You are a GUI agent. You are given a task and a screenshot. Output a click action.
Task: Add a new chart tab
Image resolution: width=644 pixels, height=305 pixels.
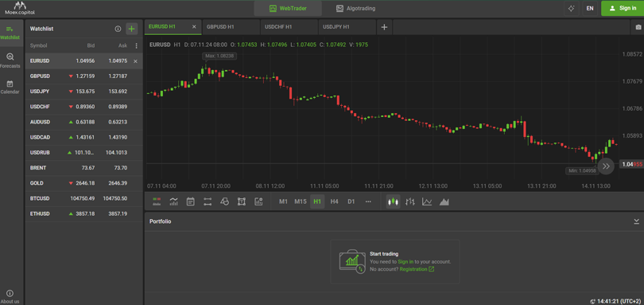pos(384,27)
